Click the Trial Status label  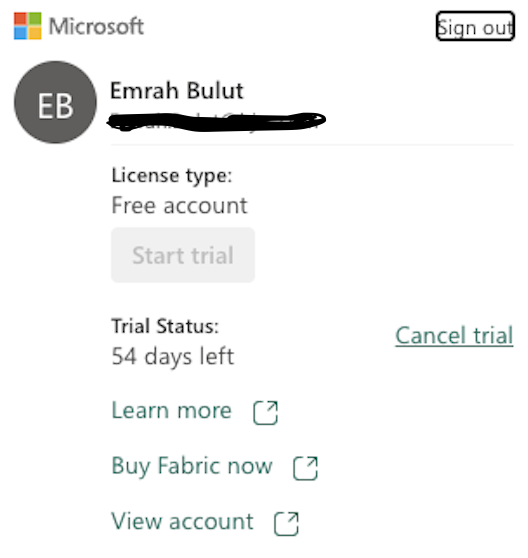point(165,326)
